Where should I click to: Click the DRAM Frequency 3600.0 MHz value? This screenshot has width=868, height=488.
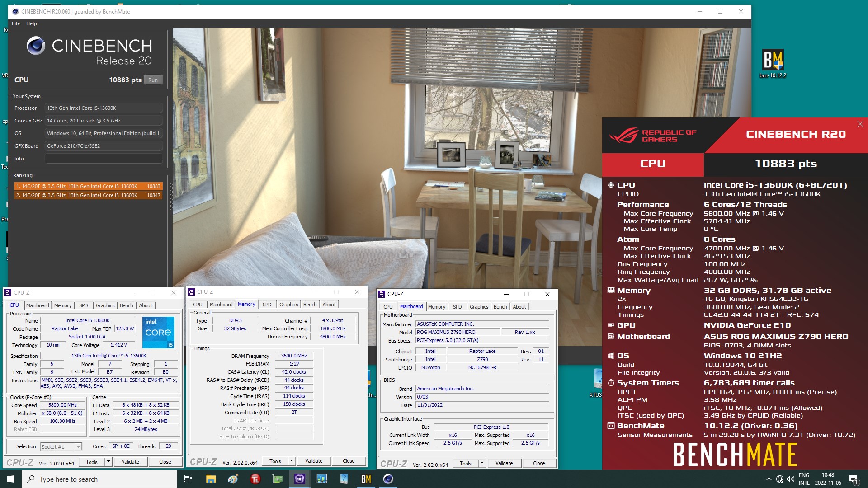point(294,356)
